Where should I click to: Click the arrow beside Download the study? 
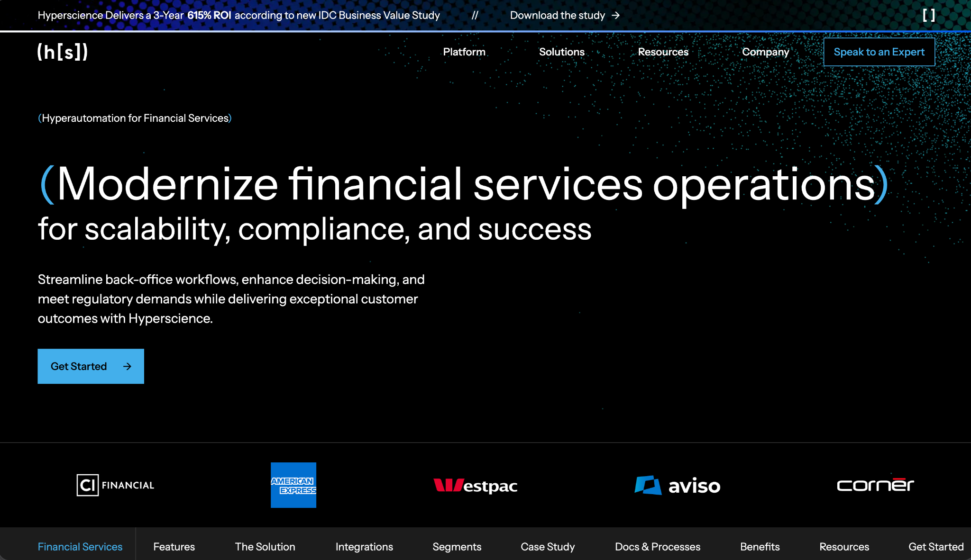coord(615,15)
